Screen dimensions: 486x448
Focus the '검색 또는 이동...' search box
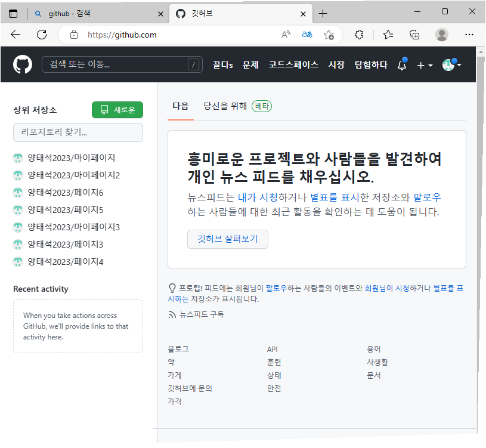(x=122, y=64)
